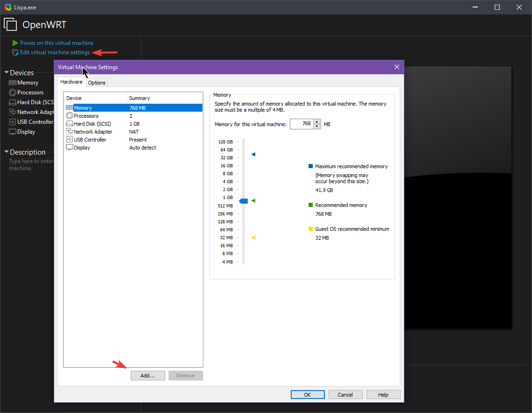Click the blue maximum recommended memory marker
This screenshot has height=413, width=532.
253,154
